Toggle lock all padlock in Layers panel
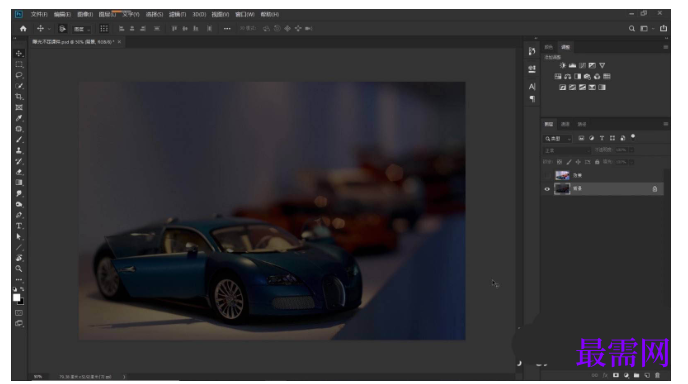688x384 pixels. click(x=597, y=162)
